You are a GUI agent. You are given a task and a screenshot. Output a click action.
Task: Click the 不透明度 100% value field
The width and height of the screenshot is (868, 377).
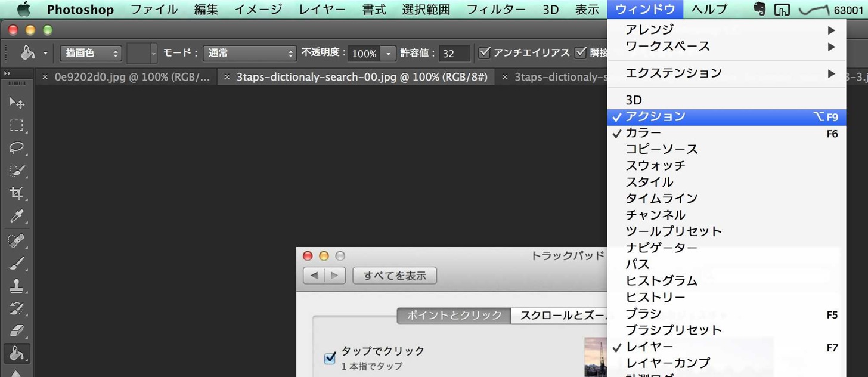click(364, 54)
